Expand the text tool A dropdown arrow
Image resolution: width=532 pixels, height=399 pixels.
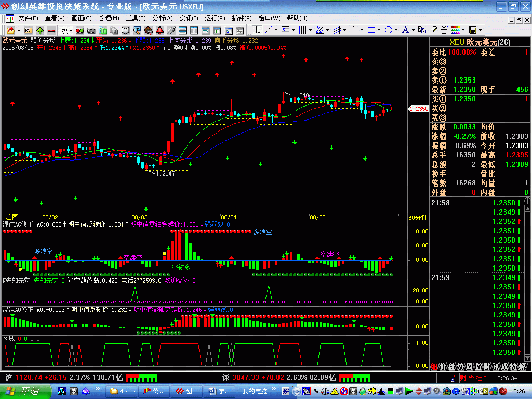pyautogui.click(x=413, y=30)
